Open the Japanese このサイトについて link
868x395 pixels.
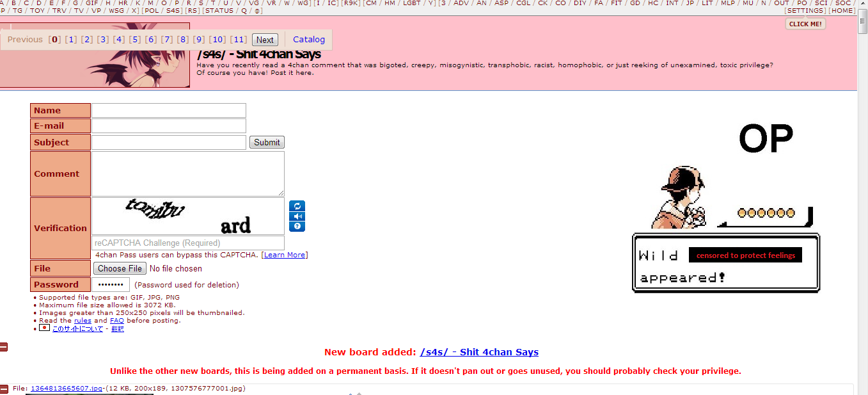77,328
